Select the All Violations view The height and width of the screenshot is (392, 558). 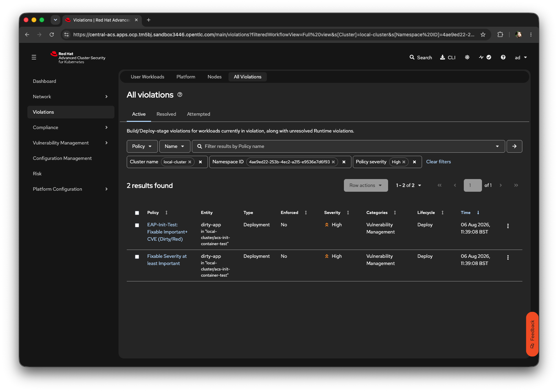coord(248,77)
